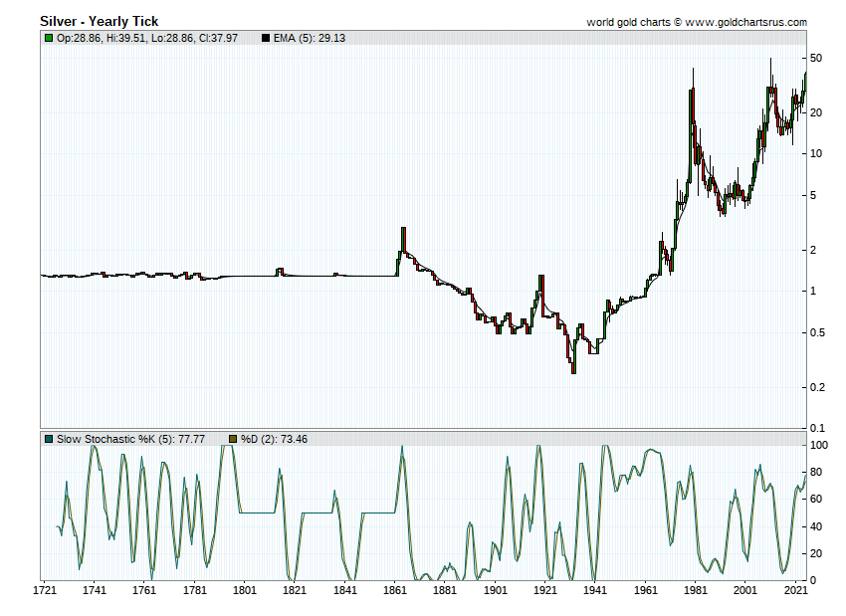Viewport: 846px width, 616px height.
Task: Click the 0.2 price axis label
Action: click(817, 387)
